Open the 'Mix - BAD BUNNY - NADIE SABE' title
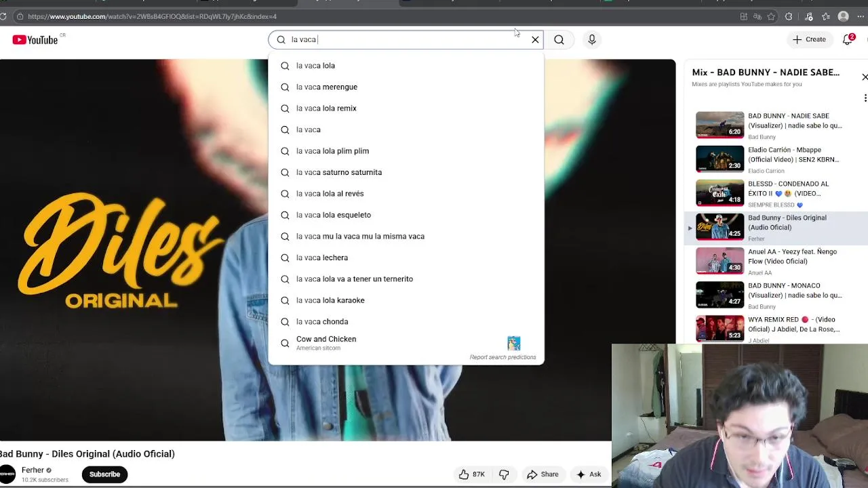 [766, 72]
